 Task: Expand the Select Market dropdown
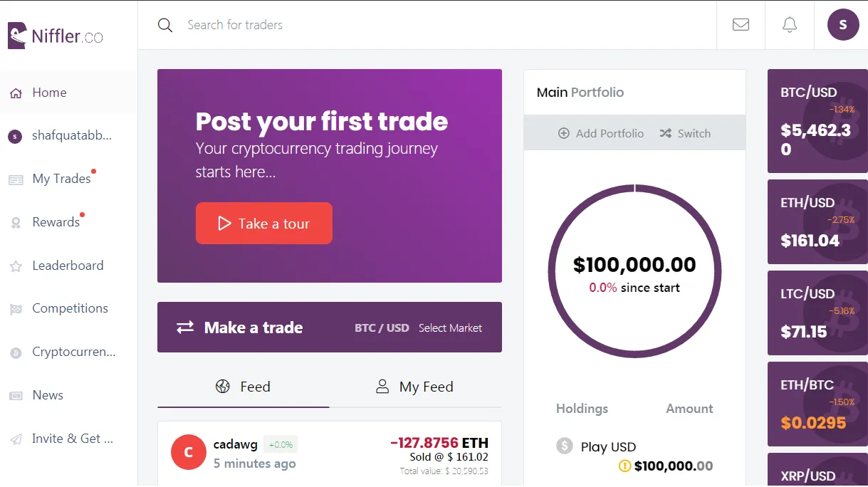pyautogui.click(x=450, y=328)
